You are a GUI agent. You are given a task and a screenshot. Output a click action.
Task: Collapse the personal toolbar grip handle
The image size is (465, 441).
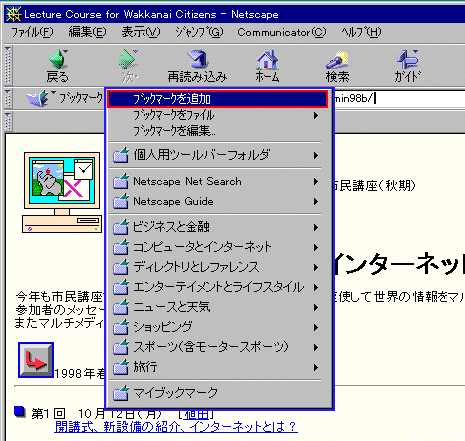8,121
